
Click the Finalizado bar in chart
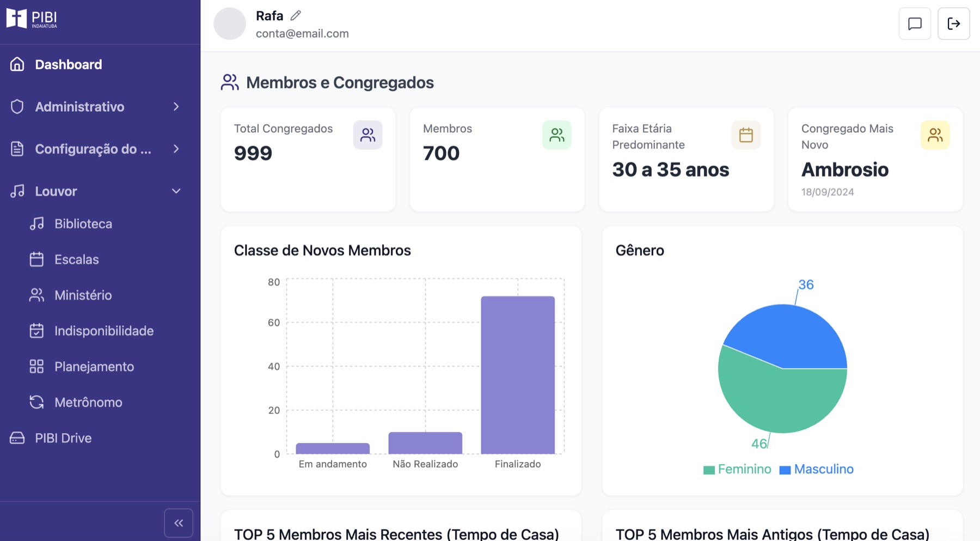518,375
